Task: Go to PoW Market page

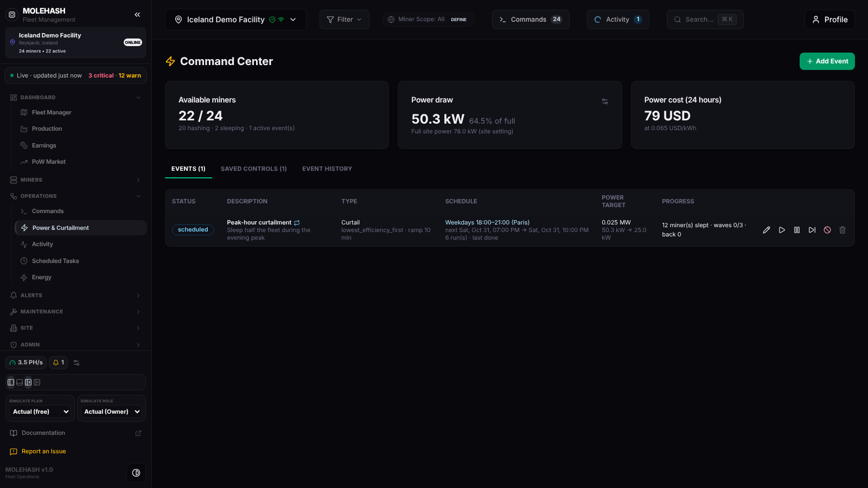Action: pyautogui.click(x=81, y=162)
